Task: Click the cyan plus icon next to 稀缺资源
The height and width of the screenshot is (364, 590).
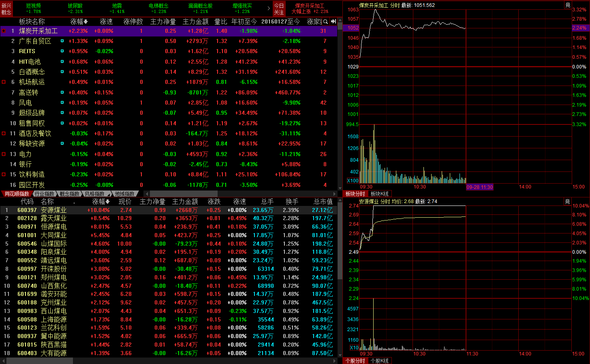Action: pyautogui.click(x=62, y=143)
